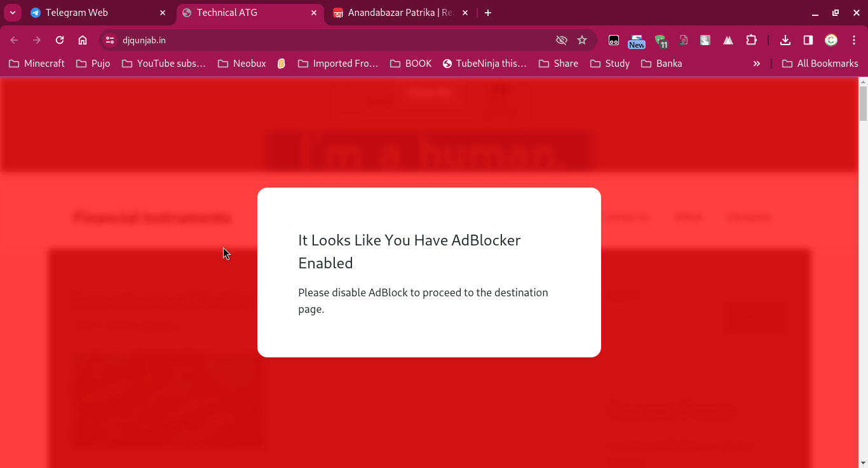The image size is (868, 468).
Task: Show hidden bookmarks with the double chevron
Action: (756, 64)
